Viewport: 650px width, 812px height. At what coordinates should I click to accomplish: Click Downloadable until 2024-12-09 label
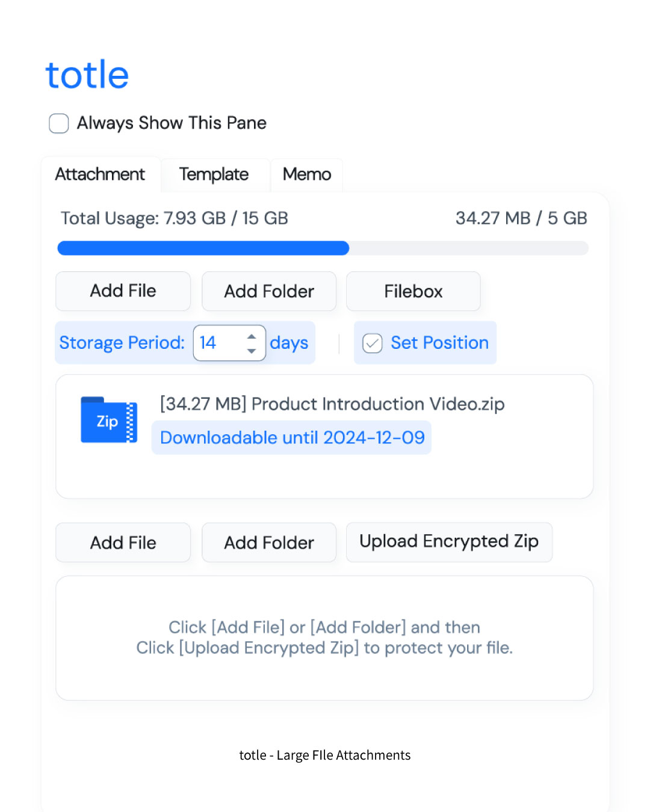[x=292, y=437]
